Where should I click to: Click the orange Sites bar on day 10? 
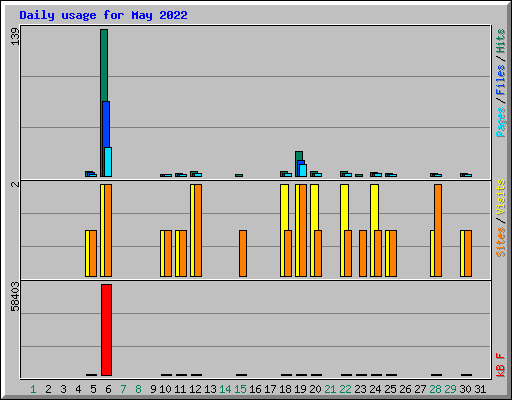168,253
